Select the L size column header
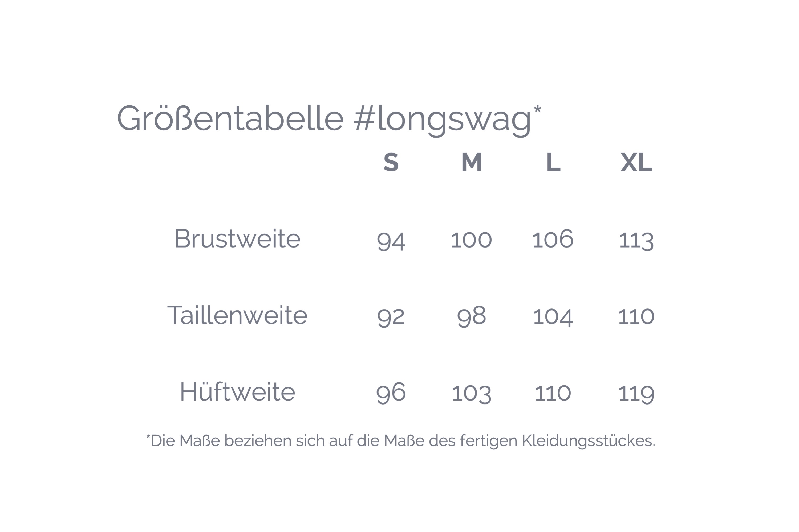 tap(553, 162)
